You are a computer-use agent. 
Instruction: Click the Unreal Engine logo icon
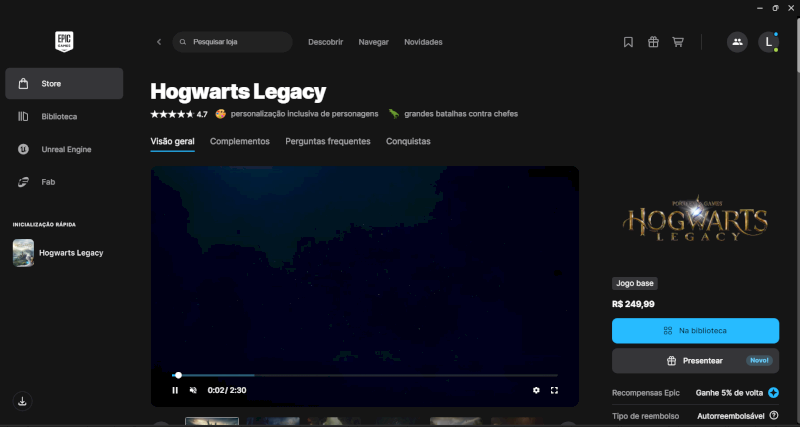23,149
